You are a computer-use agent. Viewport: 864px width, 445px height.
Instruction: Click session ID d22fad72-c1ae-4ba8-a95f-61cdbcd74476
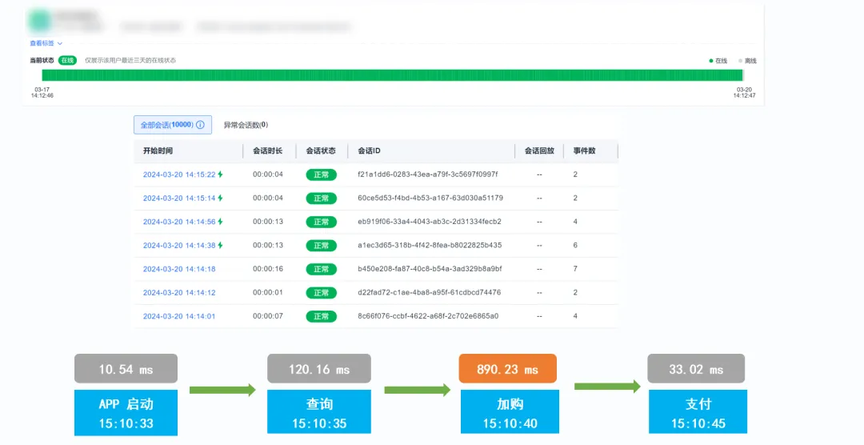click(429, 293)
